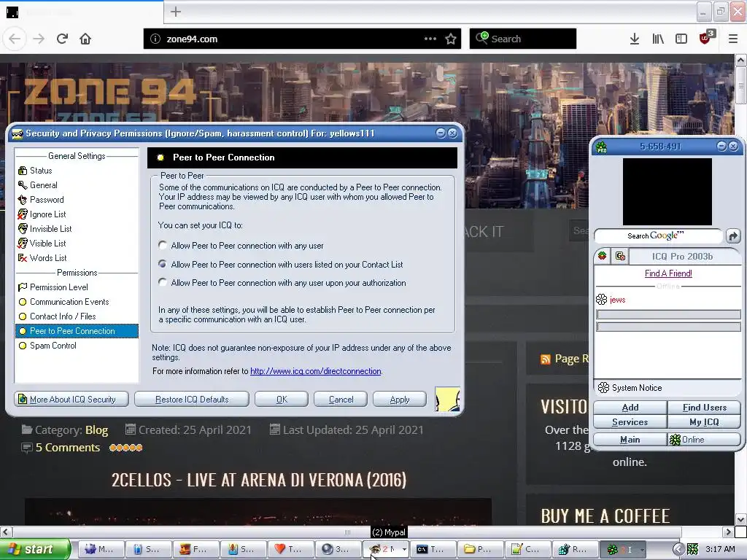Image resolution: width=747 pixels, height=560 pixels.
Task: Click the Security dialog title bar icon
Action: (x=18, y=134)
